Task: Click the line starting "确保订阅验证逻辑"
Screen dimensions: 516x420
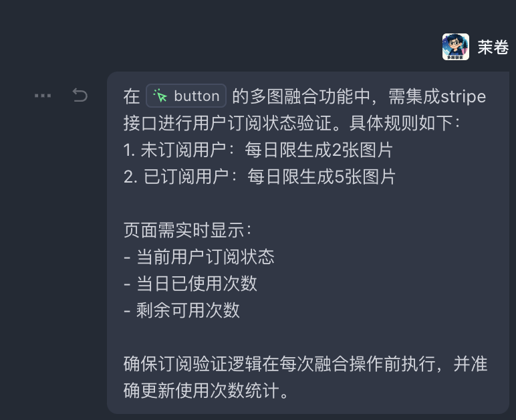Action: (305, 364)
